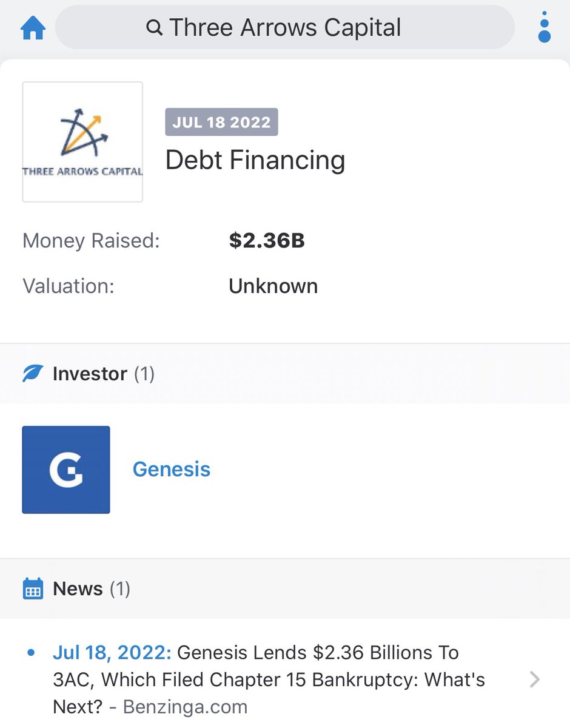Select the Debt Financing heading
This screenshot has width=570, height=728.
click(255, 160)
